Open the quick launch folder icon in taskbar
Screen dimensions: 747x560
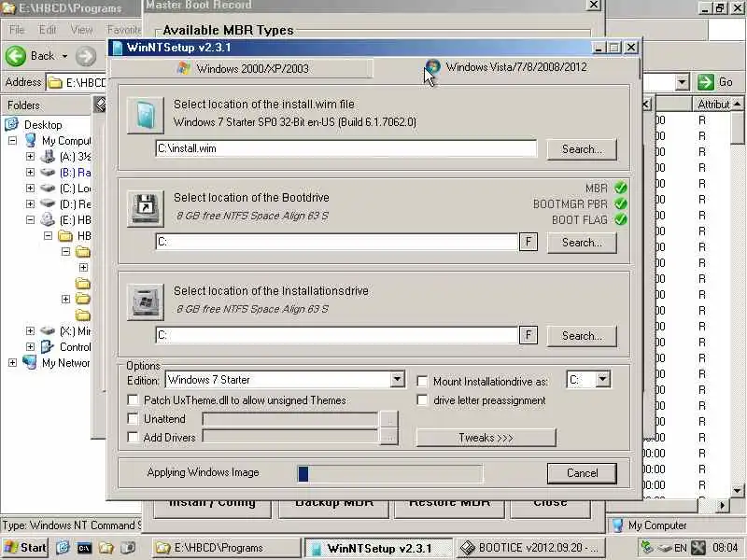[106, 548]
